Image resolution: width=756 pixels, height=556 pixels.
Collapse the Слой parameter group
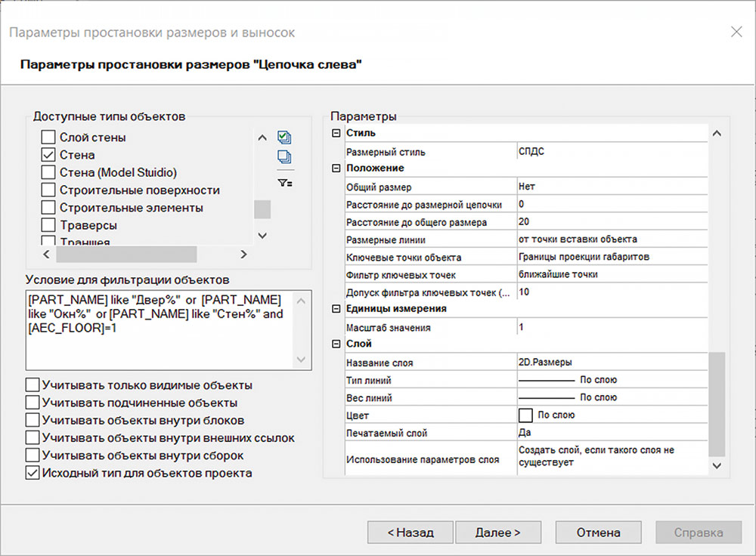click(x=336, y=344)
